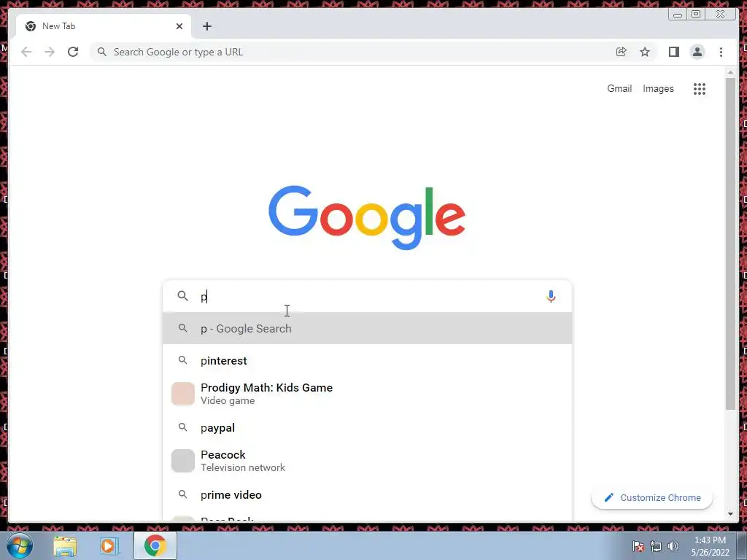The height and width of the screenshot is (560, 747).
Task: Select the paypal suggestion
Action: (368, 427)
